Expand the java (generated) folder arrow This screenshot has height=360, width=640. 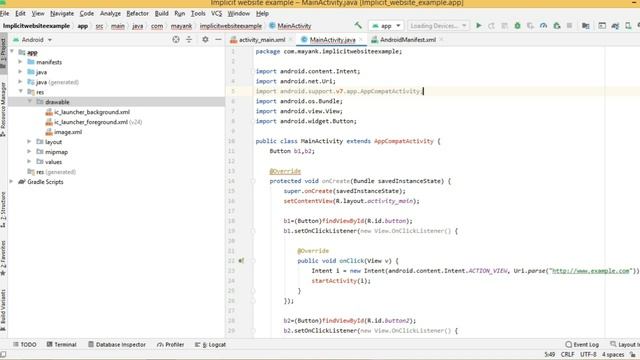[x=20, y=82]
